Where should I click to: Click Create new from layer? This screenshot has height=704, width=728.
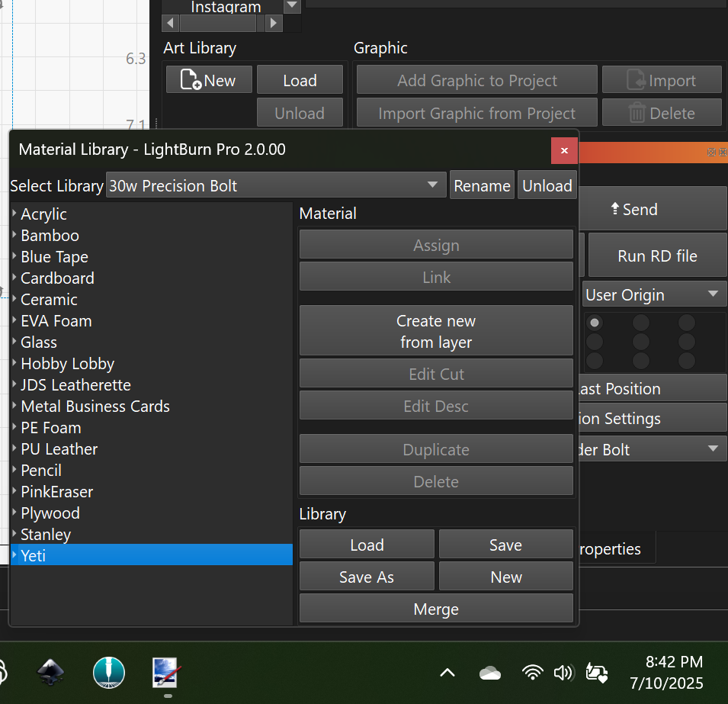436,331
